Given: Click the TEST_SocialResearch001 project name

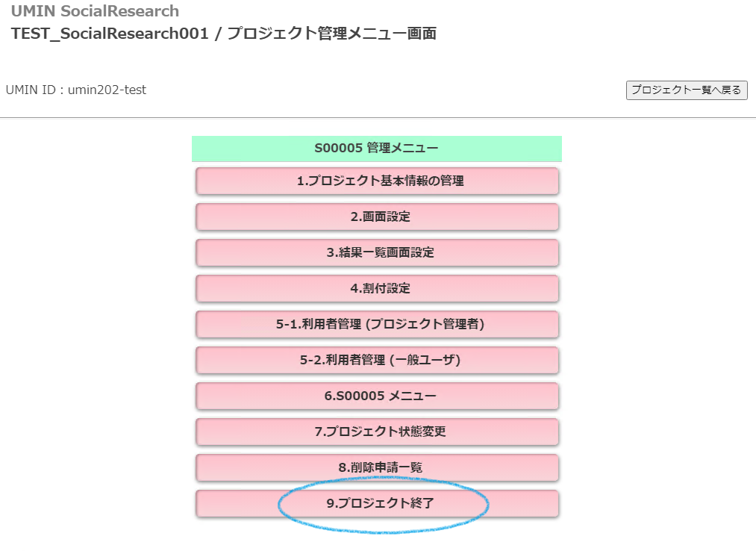Looking at the screenshot, I should [109, 34].
